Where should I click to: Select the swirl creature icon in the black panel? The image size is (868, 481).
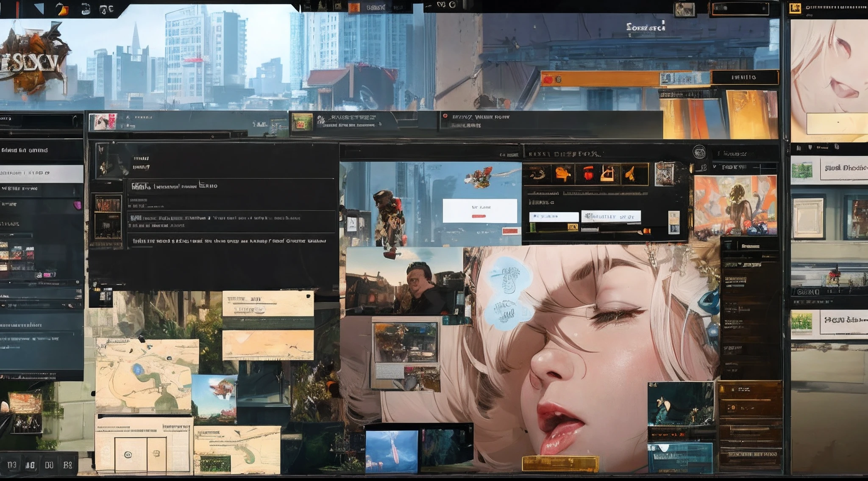point(537,173)
